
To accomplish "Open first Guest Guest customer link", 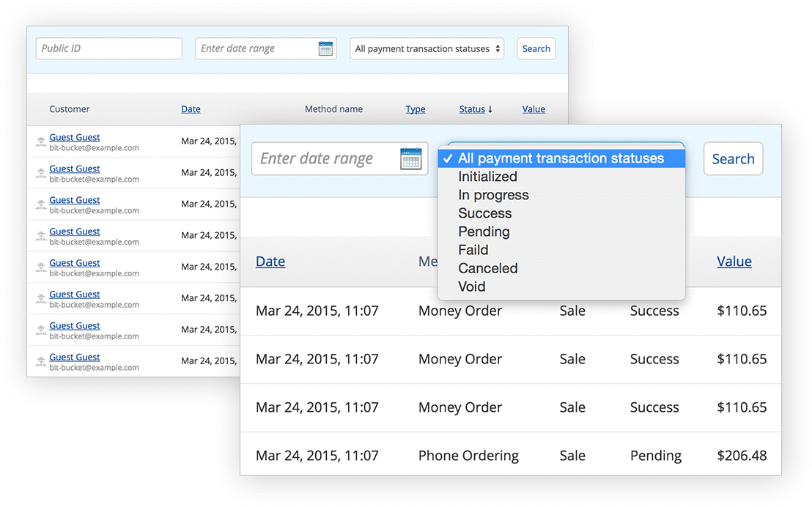I will pos(74,137).
